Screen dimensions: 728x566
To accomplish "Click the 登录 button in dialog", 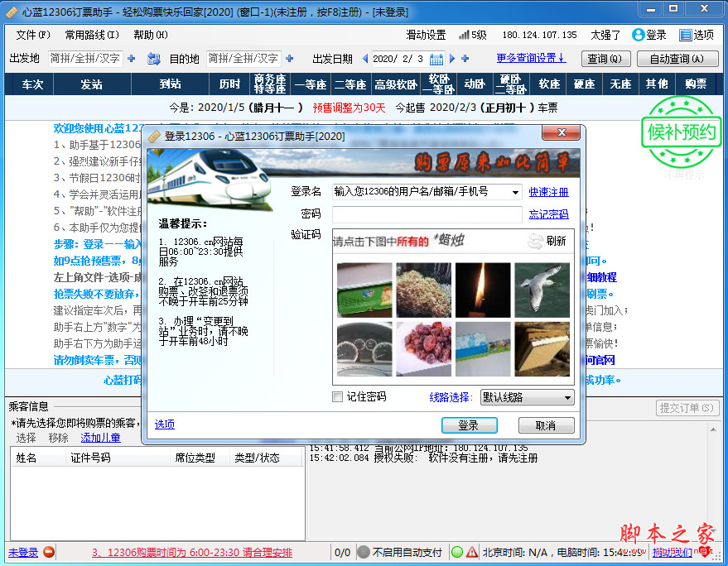I will click(470, 425).
